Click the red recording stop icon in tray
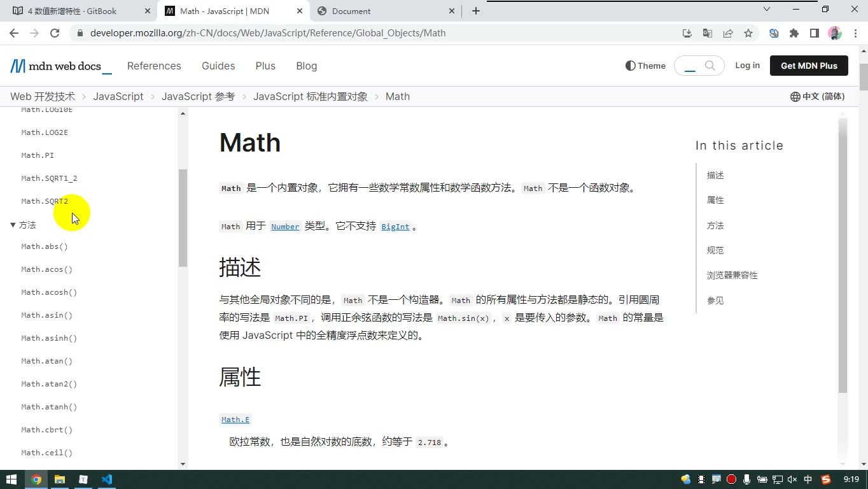 (x=731, y=479)
